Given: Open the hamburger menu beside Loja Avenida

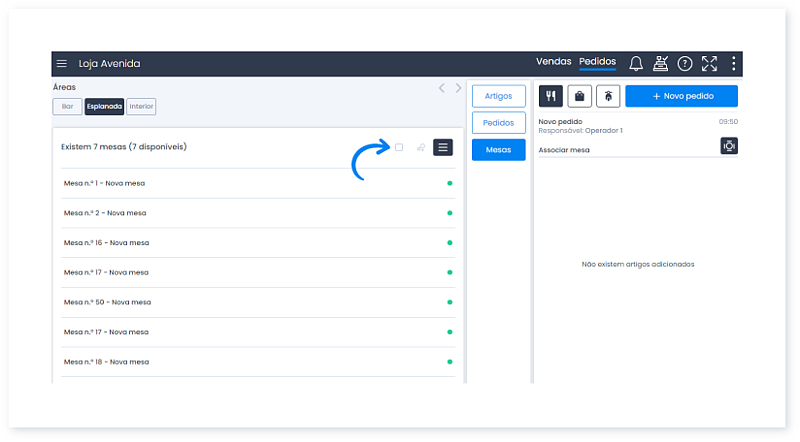Looking at the screenshot, I should click(x=62, y=64).
